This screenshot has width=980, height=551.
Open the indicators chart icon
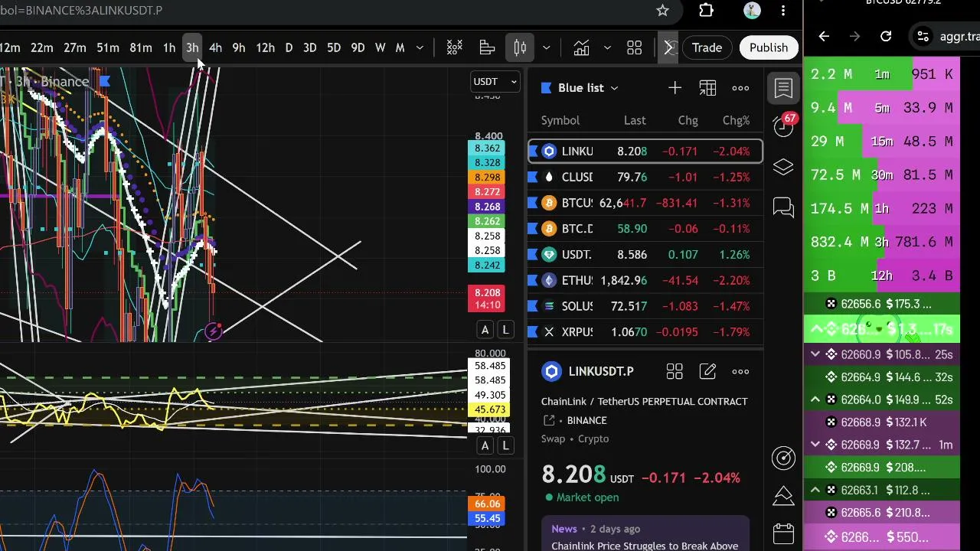click(x=581, y=48)
